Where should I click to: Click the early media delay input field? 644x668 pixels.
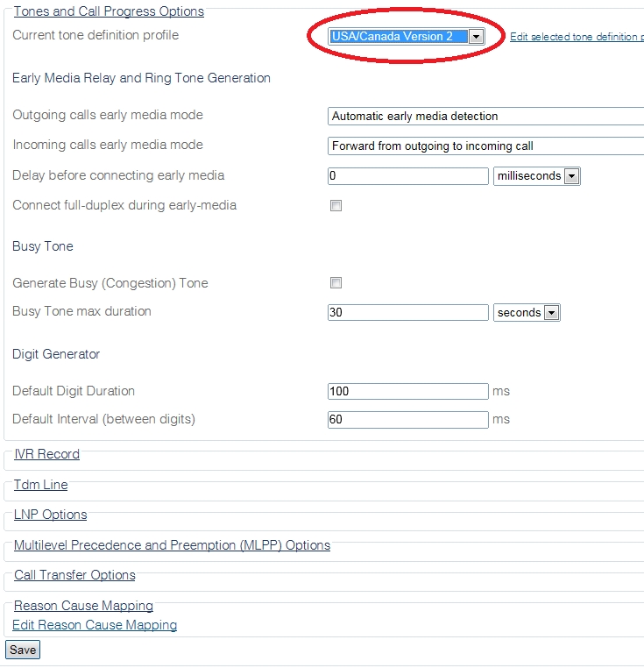407,176
